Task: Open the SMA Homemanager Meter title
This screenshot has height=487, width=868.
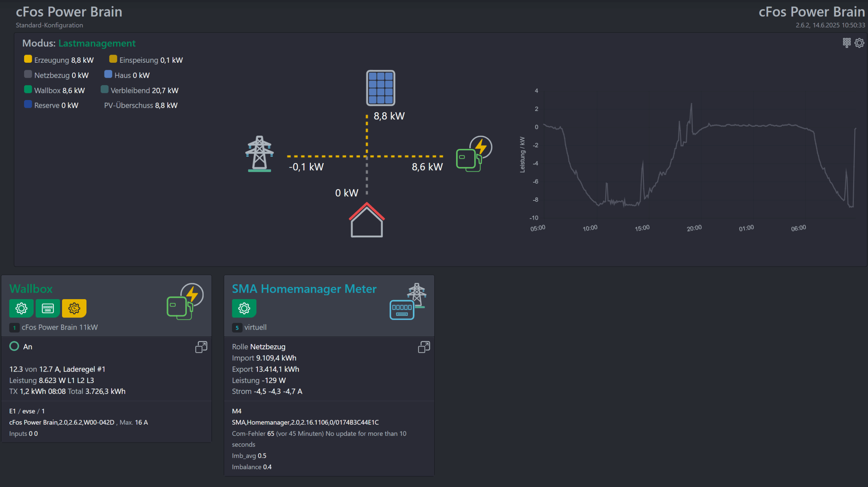Action: (304, 289)
